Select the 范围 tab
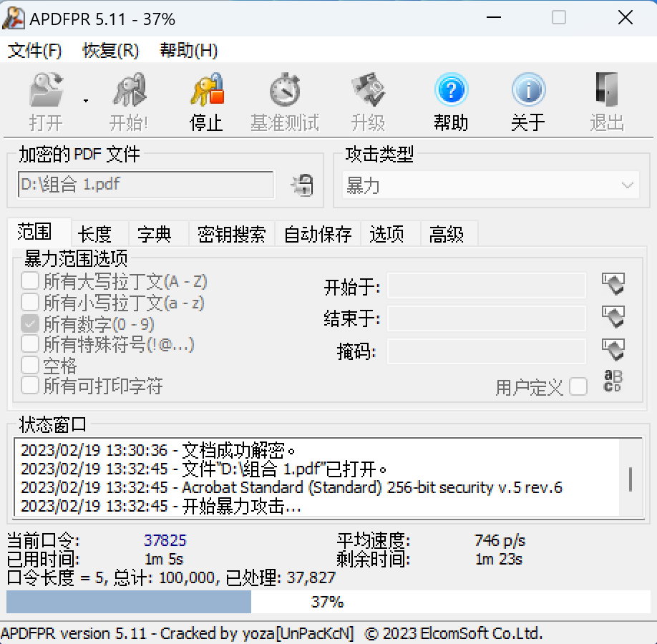657x644 pixels. click(40, 231)
